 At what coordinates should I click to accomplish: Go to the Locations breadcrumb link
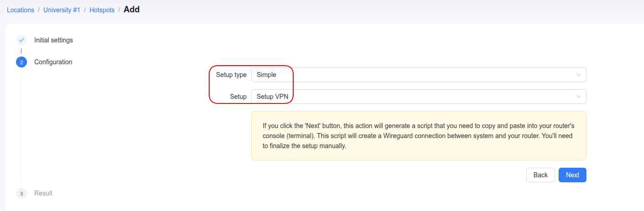tap(21, 10)
